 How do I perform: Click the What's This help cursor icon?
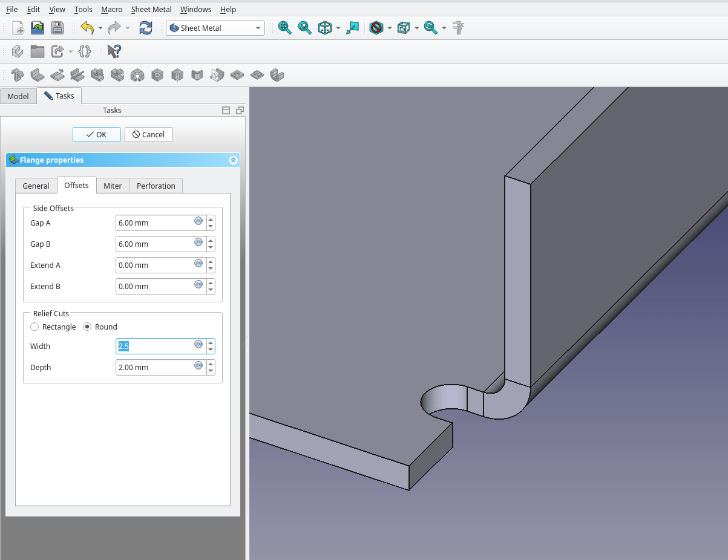pos(114,51)
